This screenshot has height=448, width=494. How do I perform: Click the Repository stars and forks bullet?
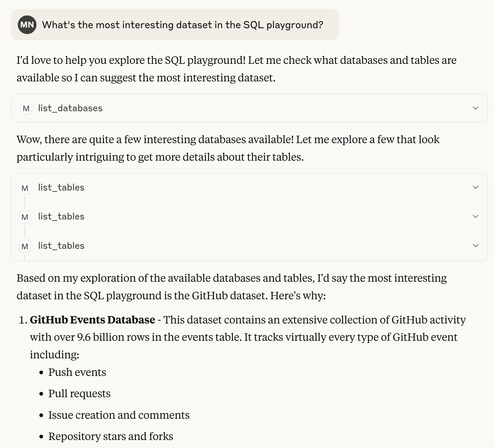[111, 436]
